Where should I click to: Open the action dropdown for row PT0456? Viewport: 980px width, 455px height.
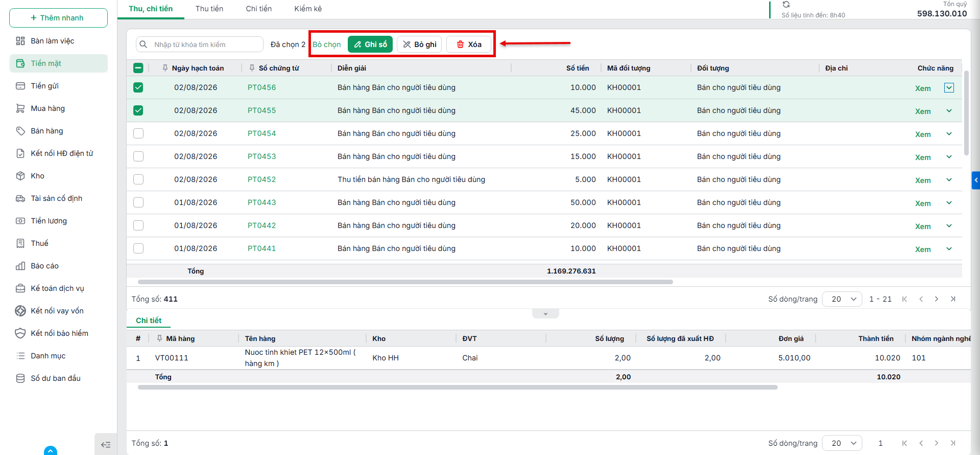[949, 88]
